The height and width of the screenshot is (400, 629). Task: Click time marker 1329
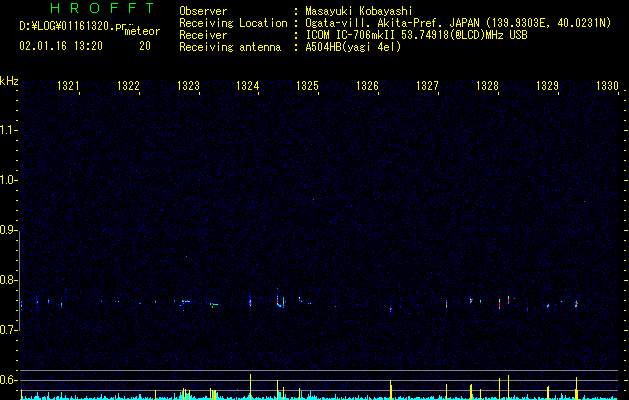547,86
